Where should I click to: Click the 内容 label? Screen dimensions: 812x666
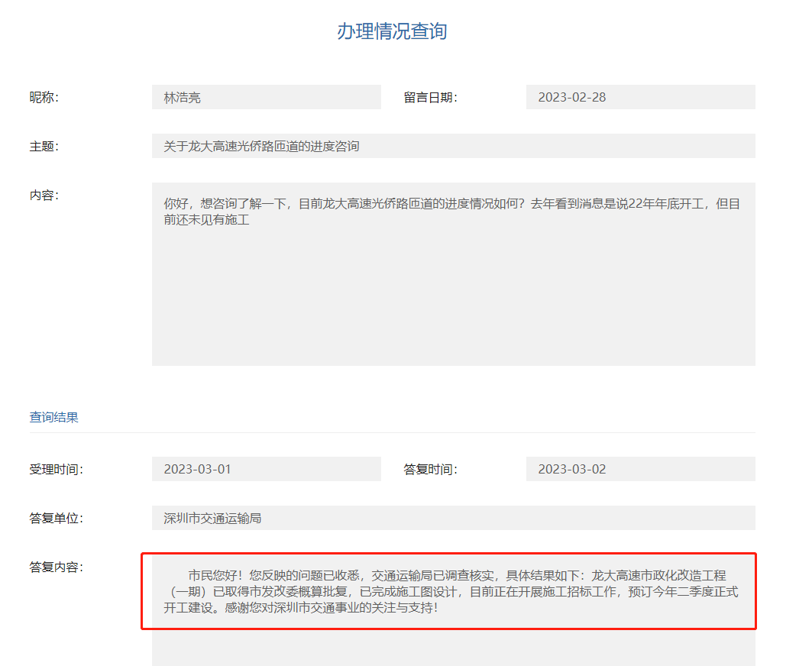click(x=44, y=196)
